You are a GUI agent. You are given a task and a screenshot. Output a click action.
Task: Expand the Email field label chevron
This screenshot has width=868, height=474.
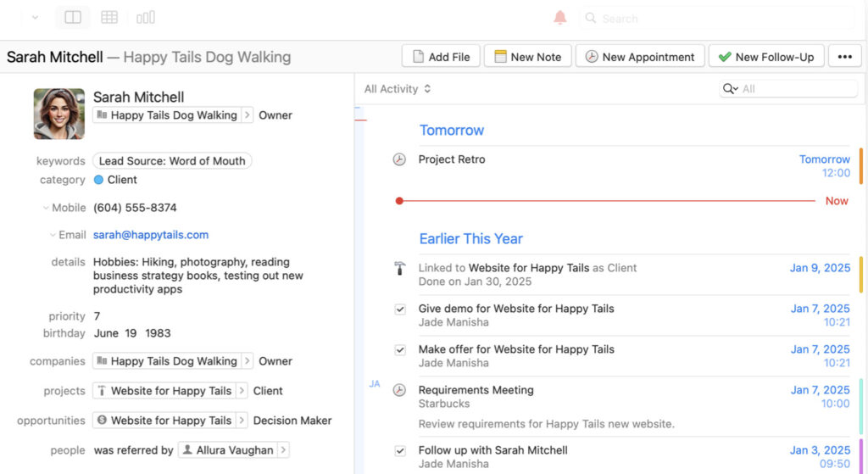click(x=53, y=235)
